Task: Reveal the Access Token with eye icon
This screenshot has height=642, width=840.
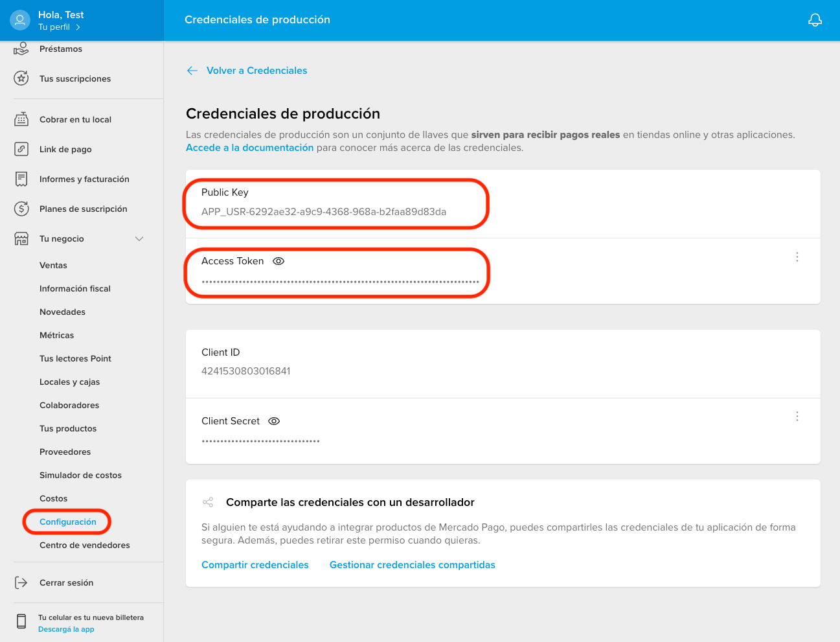Action: coord(278,261)
